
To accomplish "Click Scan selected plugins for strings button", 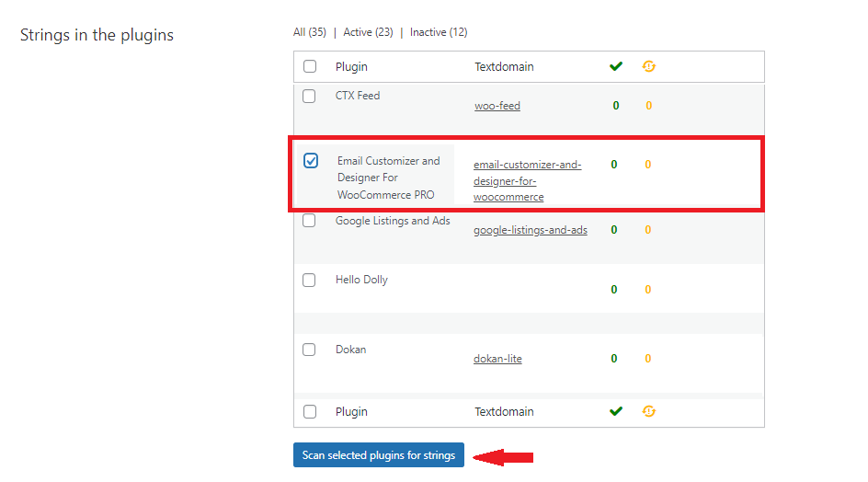I will click(379, 454).
